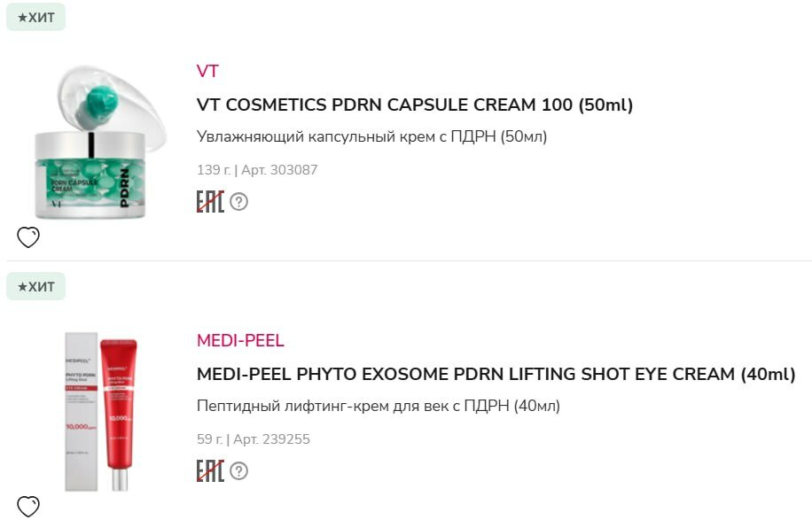This screenshot has height=520, width=812.
Task: Open the VT brand link
Action: pyautogui.click(x=207, y=72)
